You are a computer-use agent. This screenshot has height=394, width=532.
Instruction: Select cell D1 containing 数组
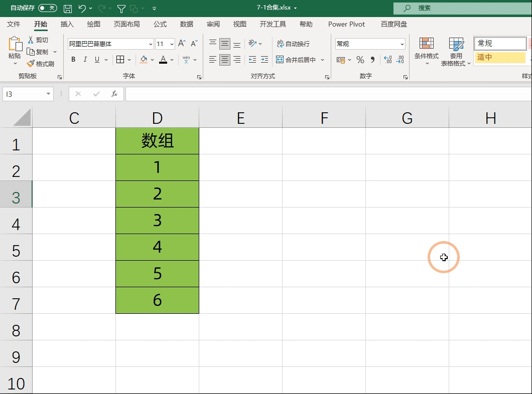click(157, 141)
